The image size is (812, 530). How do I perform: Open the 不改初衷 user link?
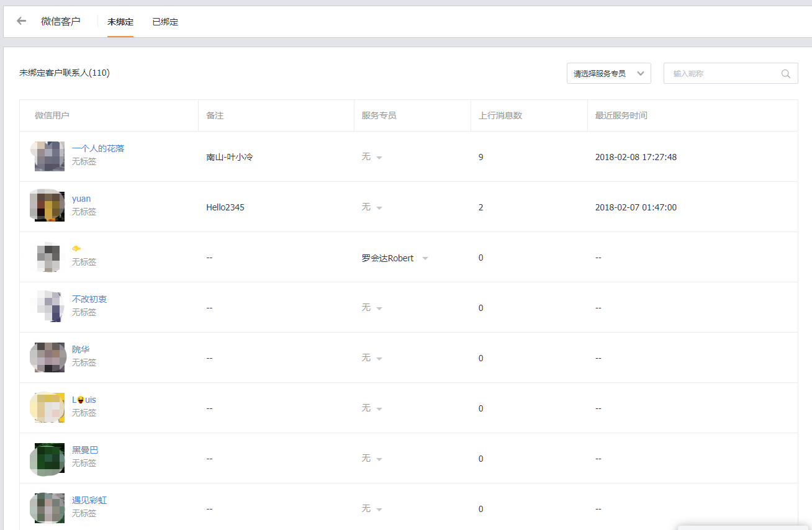(x=89, y=299)
